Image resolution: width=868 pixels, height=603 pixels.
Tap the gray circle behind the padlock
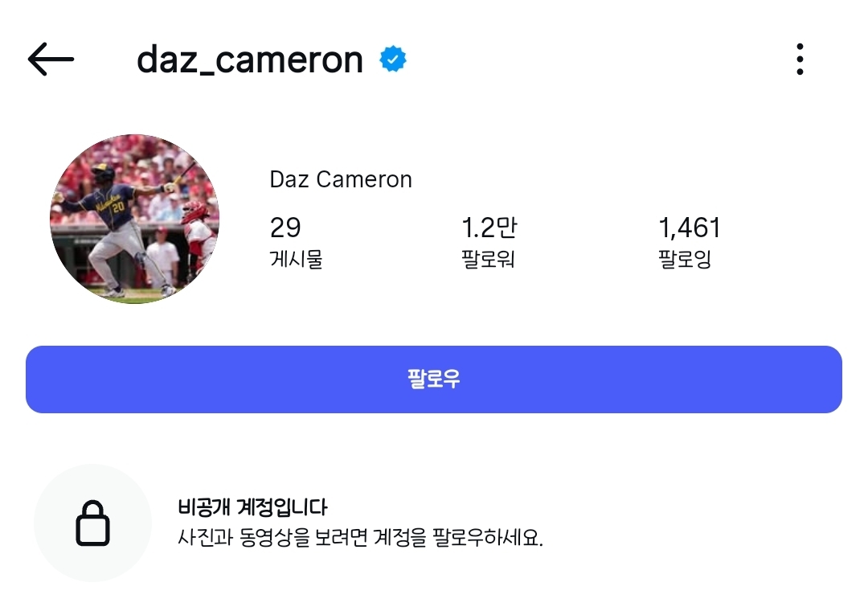tap(92, 523)
